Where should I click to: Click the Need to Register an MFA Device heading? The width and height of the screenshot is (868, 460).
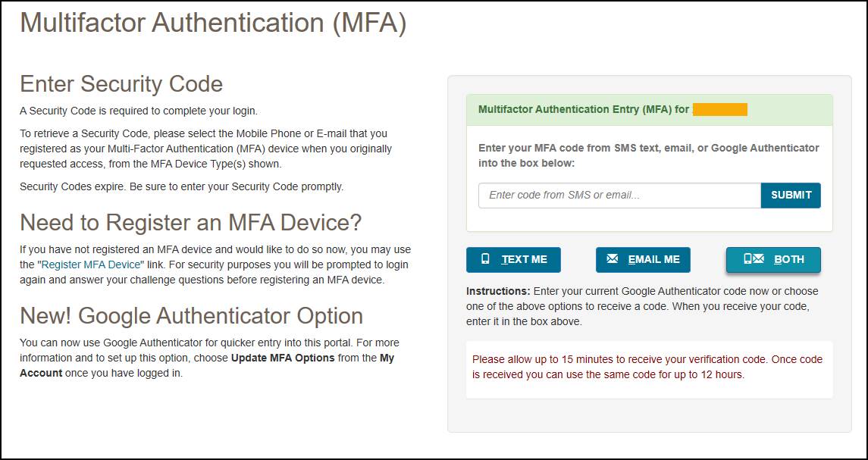click(x=191, y=223)
